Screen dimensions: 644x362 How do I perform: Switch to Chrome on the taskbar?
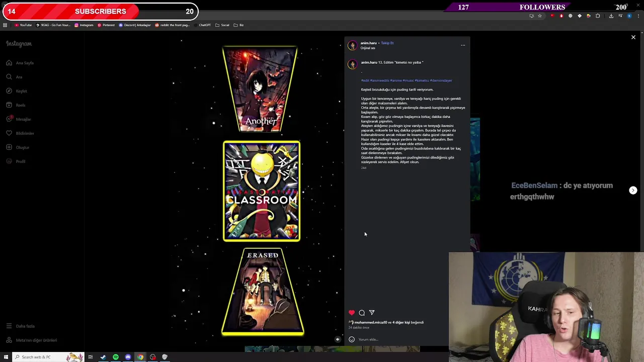click(x=140, y=357)
